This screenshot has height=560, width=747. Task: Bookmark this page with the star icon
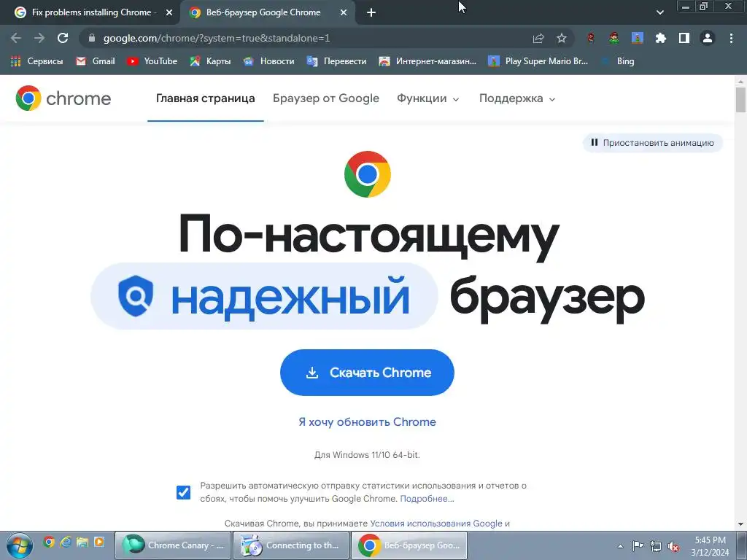[562, 38]
